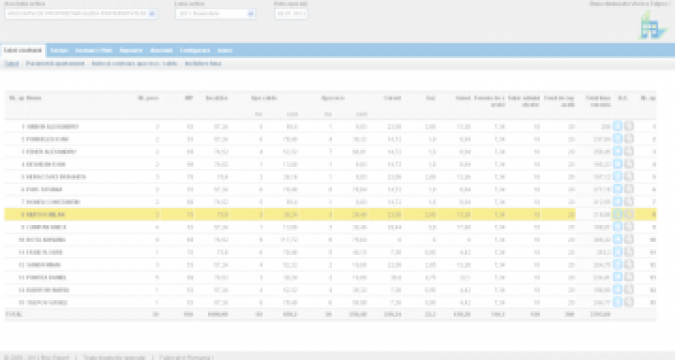Click the document icon in row 4
The width and height of the screenshot is (675, 360).
[x=629, y=164]
